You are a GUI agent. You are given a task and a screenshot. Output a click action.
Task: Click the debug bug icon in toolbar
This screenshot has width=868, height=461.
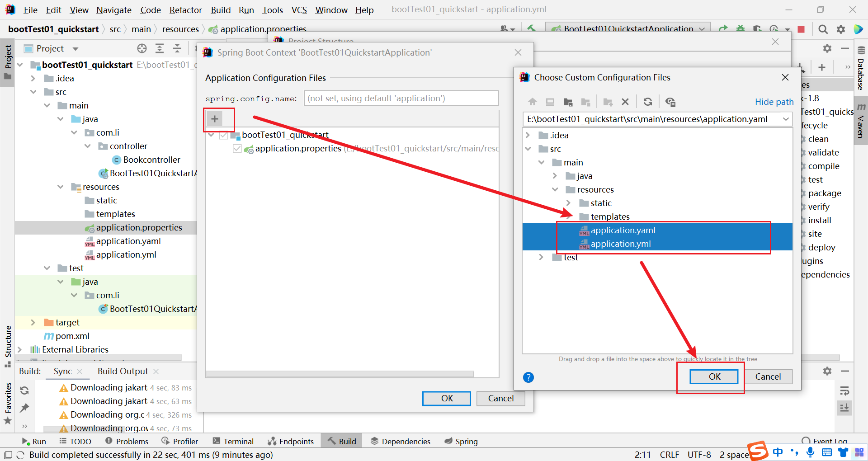click(741, 29)
